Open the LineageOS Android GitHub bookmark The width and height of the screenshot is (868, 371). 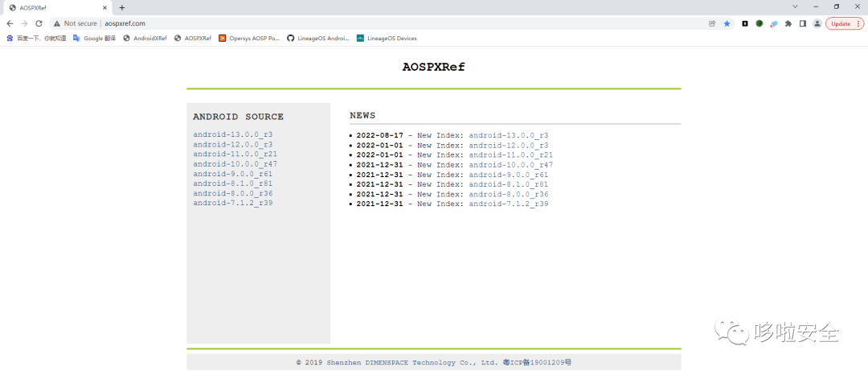(318, 39)
